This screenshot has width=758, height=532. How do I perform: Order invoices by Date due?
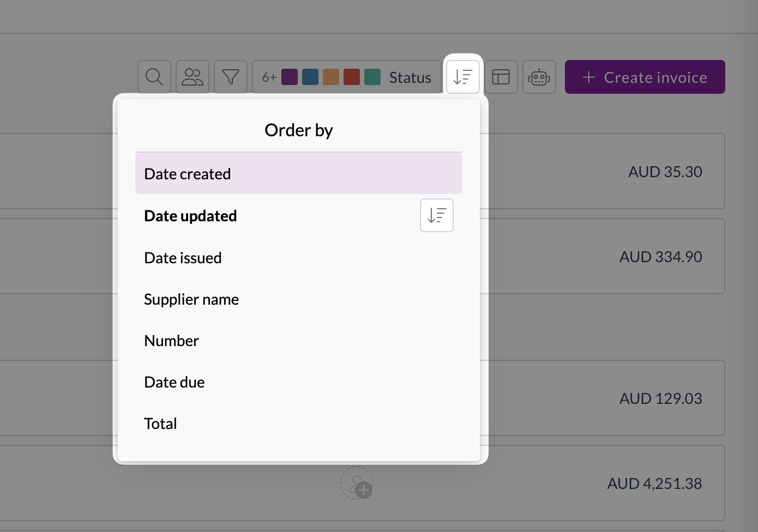click(299, 382)
